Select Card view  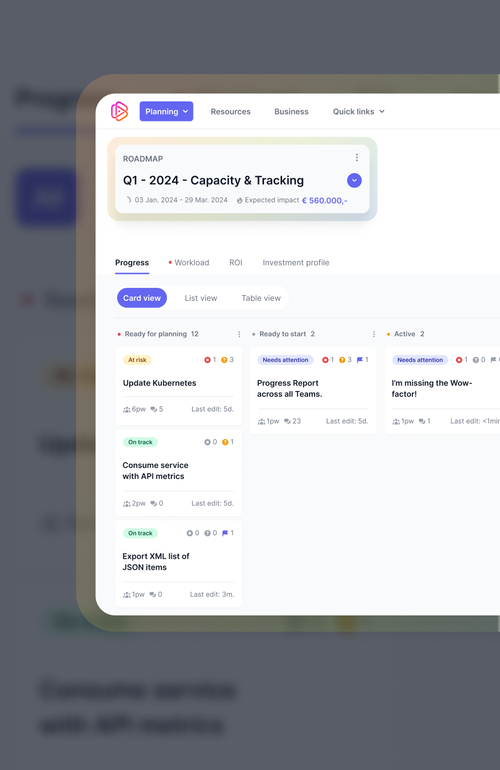pos(142,298)
